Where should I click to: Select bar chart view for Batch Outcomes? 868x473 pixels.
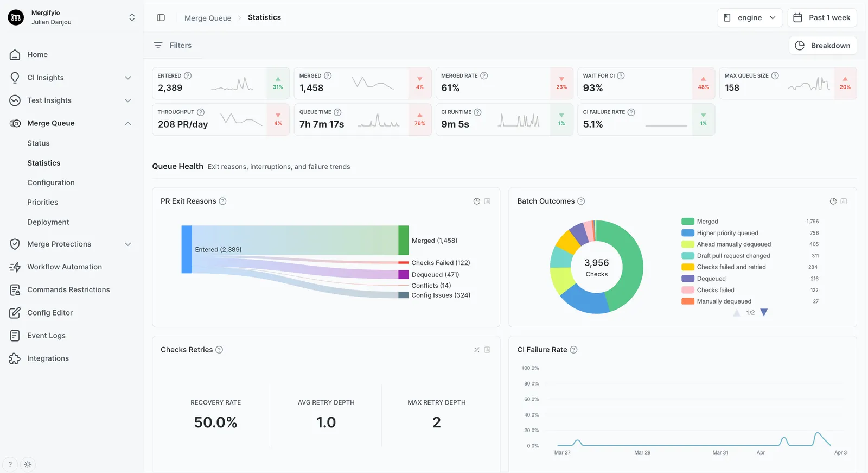tap(844, 201)
